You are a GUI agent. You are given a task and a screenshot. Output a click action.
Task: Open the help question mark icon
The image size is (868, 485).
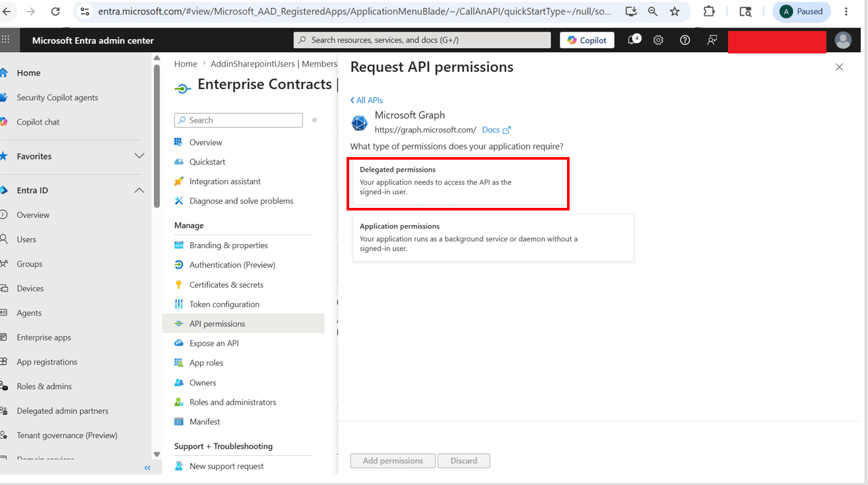coord(685,40)
